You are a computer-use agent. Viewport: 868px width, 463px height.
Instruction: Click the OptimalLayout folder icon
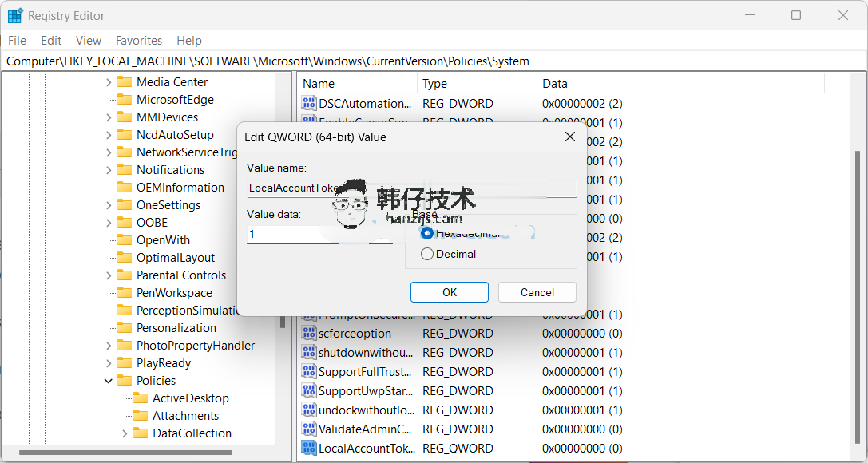point(125,258)
